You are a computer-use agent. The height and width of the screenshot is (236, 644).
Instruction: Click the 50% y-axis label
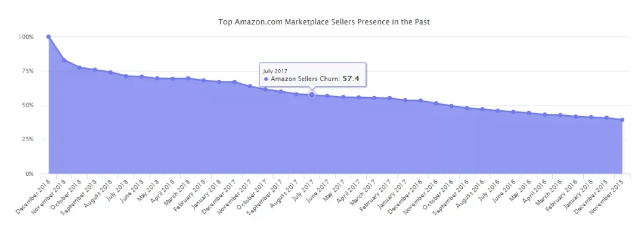pos(27,105)
